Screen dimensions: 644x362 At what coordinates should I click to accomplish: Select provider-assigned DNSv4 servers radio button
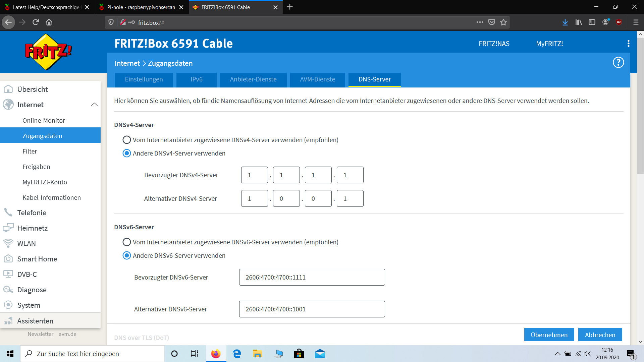tap(126, 140)
